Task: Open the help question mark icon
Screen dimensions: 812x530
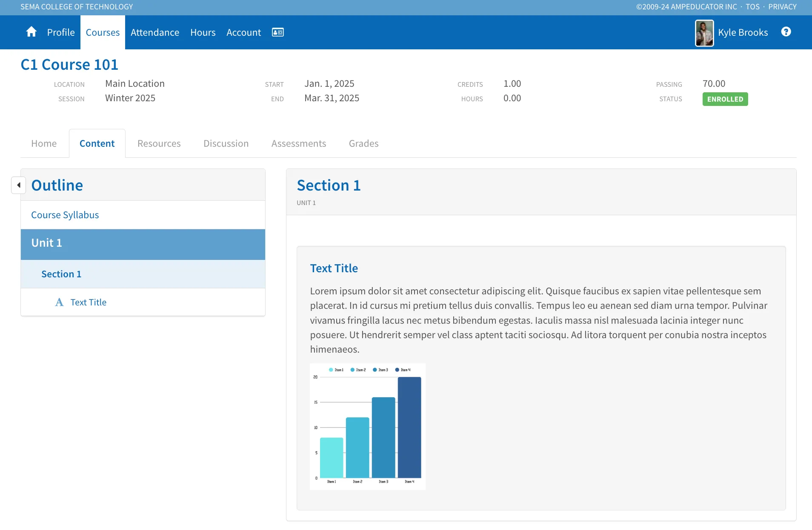Action: click(x=786, y=32)
